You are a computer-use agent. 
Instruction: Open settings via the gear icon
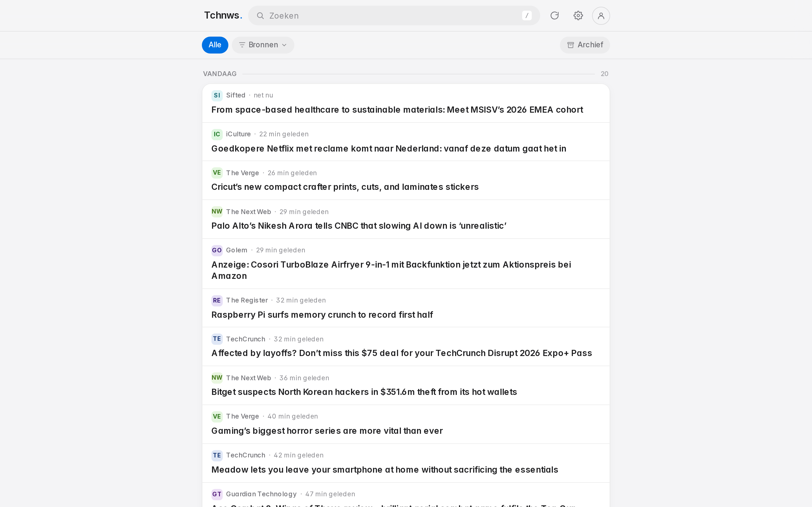pyautogui.click(x=578, y=15)
